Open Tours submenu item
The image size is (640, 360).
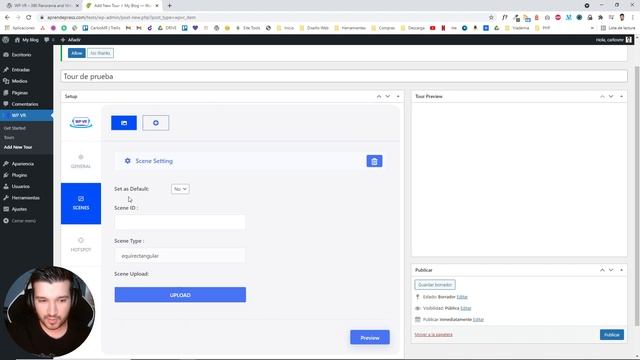9,138
